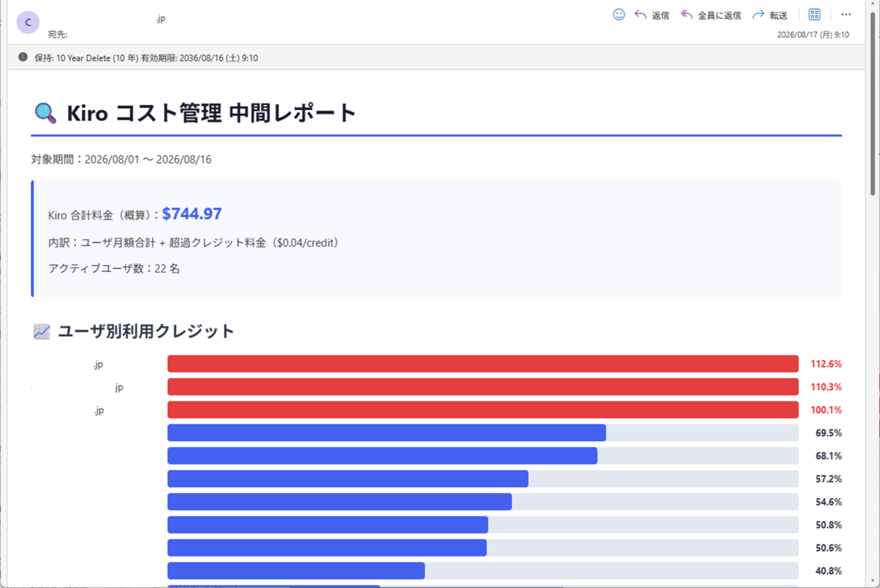Click the 転送 text button
The image size is (880, 588).
point(778,15)
